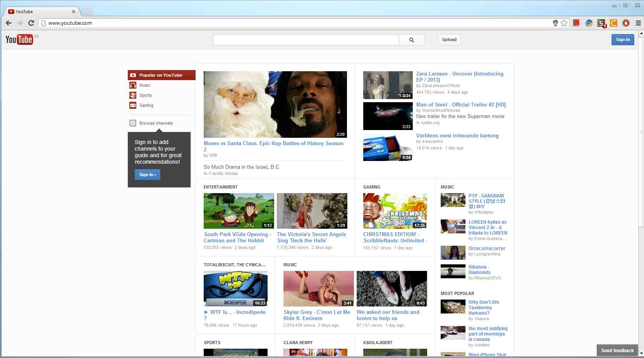Open Victoria's Secret Angels video link
644x358 pixels.
[311, 237]
